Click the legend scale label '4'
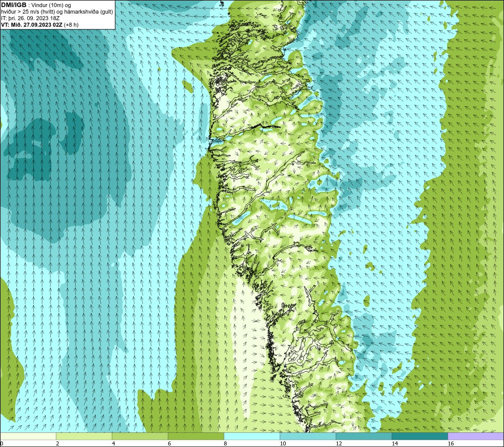Image resolution: width=504 pixels, height=447 pixels. click(113, 443)
